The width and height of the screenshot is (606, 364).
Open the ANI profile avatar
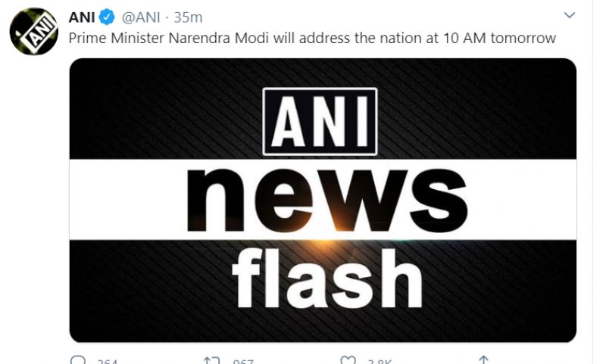point(34,33)
